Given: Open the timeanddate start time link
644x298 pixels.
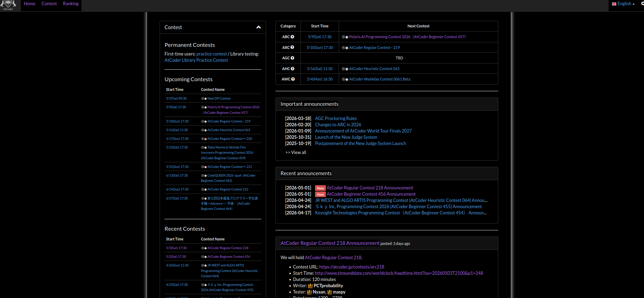Looking at the screenshot, I should 399,273.
